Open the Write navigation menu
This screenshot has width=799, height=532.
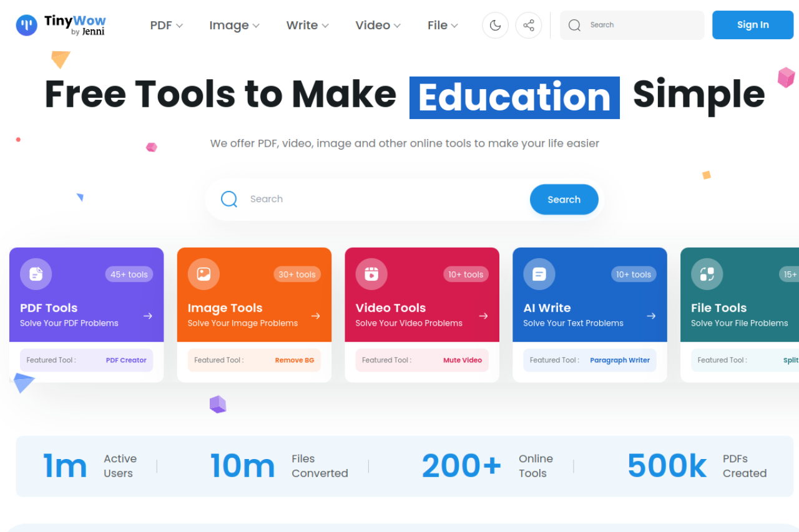308,25
